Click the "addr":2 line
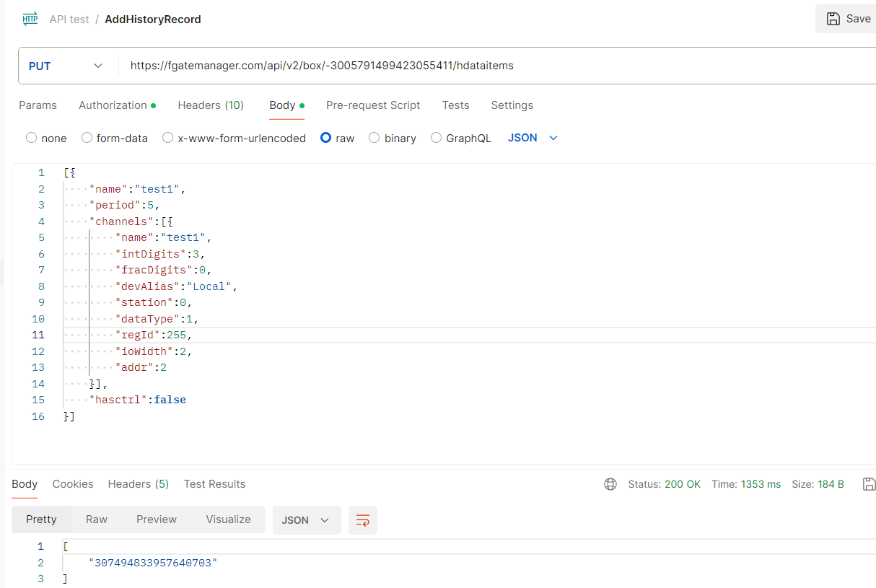 pyautogui.click(x=141, y=368)
